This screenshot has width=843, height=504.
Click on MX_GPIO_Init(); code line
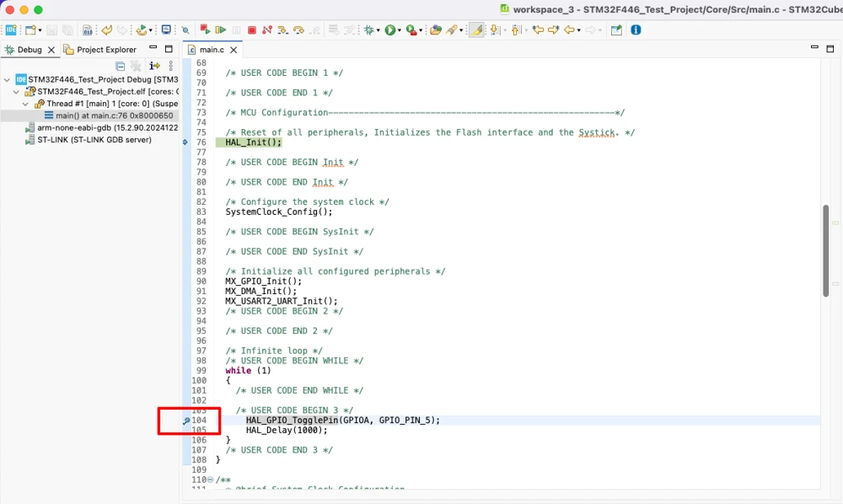(x=263, y=281)
